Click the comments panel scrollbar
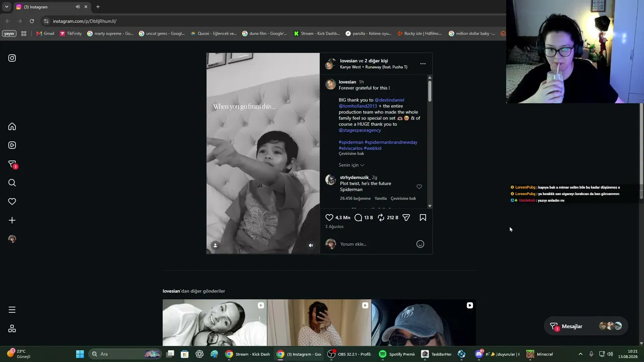Screen dimensions: 644x362 pos(430,90)
